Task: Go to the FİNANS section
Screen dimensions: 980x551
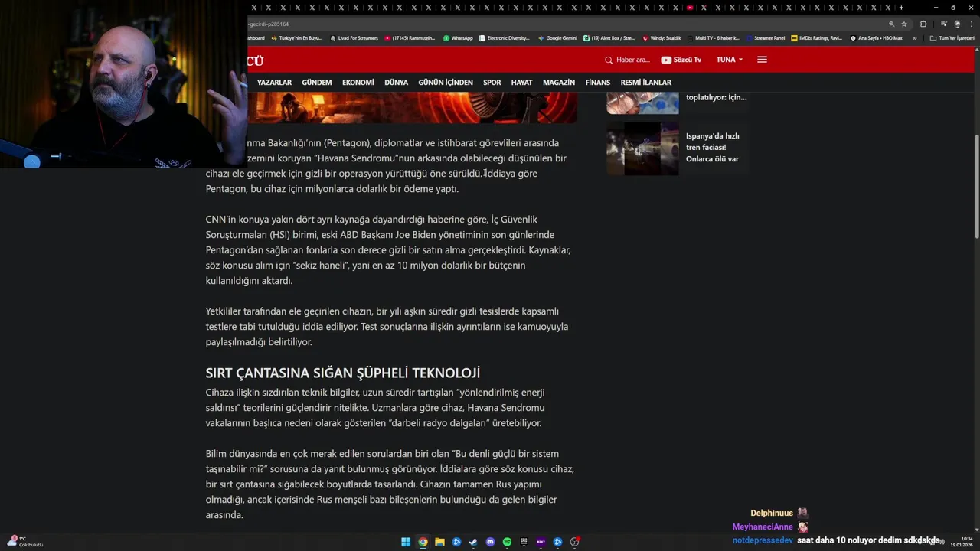Action: click(598, 83)
